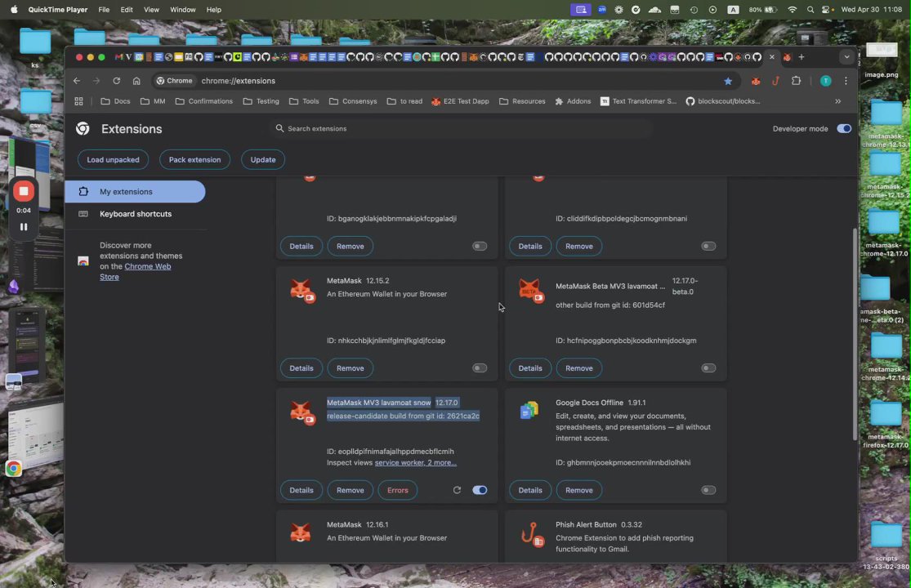Open the Chrome profile avatar

[825, 81]
